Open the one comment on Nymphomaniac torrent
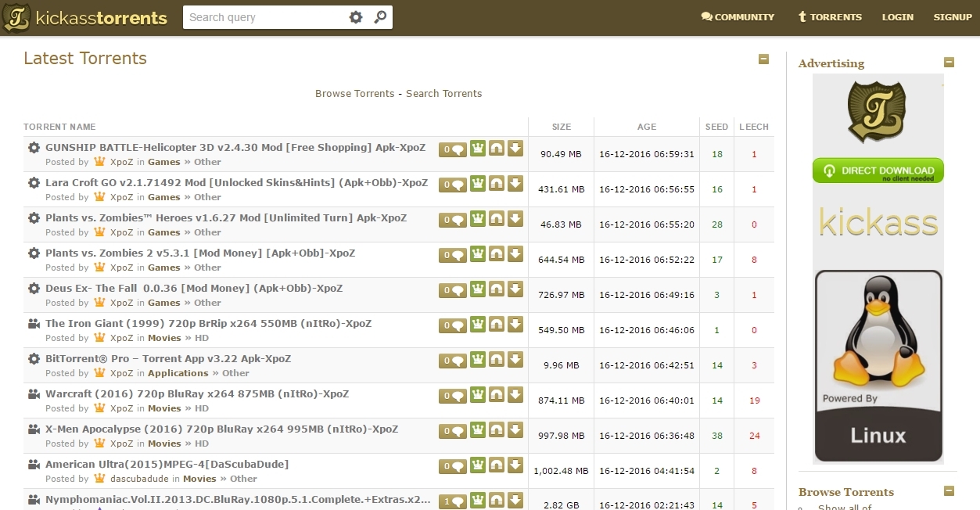 point(453,501)
